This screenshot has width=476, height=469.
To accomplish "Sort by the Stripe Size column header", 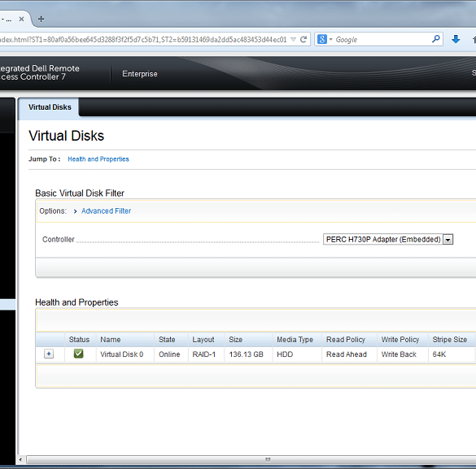I will click(x=450, y=340).
